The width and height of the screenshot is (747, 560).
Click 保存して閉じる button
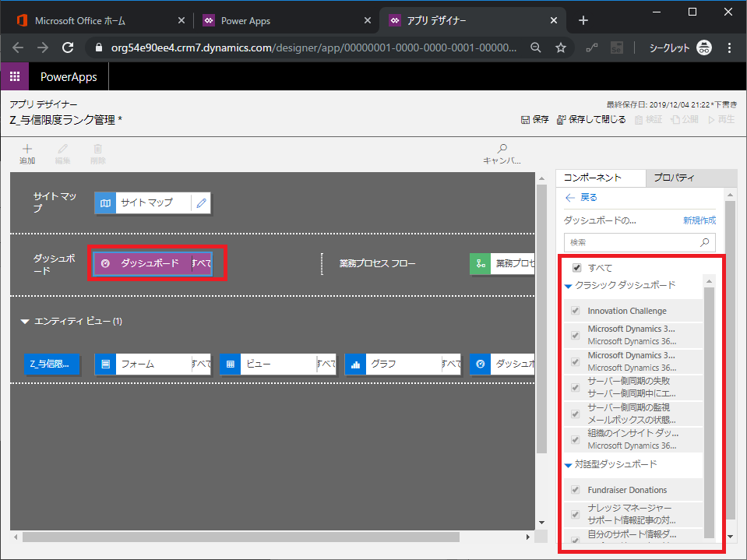click(591, 119)
